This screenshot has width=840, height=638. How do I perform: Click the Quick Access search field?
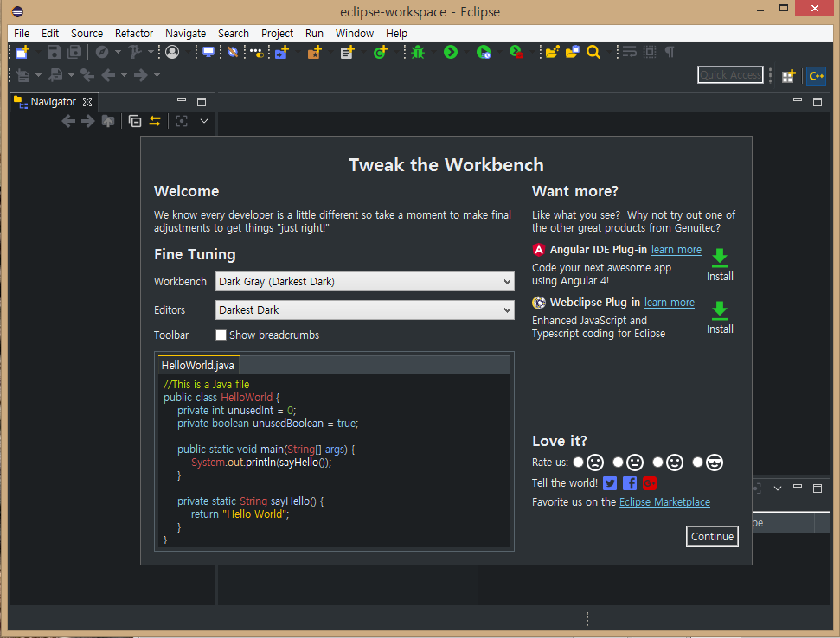tap(730, 75)
